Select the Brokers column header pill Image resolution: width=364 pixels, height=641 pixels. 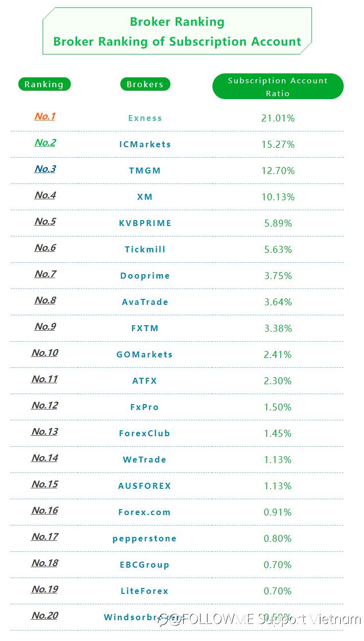[145, 84]
